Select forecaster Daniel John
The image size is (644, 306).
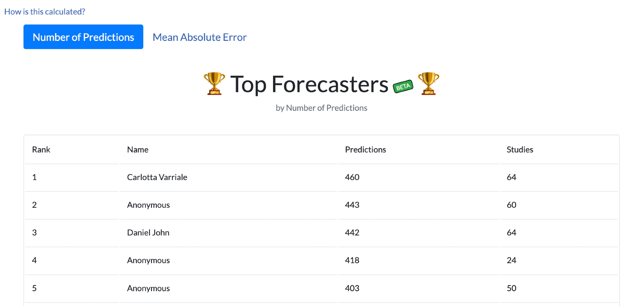click(148, 233)
